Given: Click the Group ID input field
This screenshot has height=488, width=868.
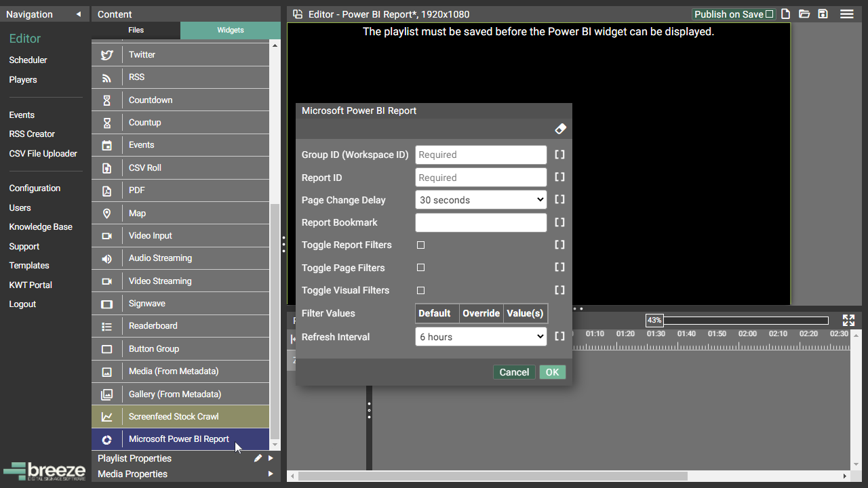Looking at the screenshot, I should tap(481, 155).
